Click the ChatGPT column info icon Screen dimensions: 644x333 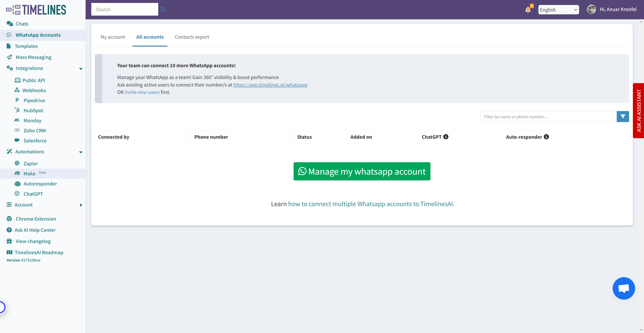[446, 137]
